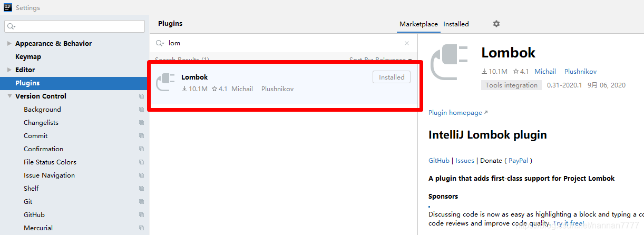Click the project-level icon beside File Status Colors
644x235 pixels.
141,162
